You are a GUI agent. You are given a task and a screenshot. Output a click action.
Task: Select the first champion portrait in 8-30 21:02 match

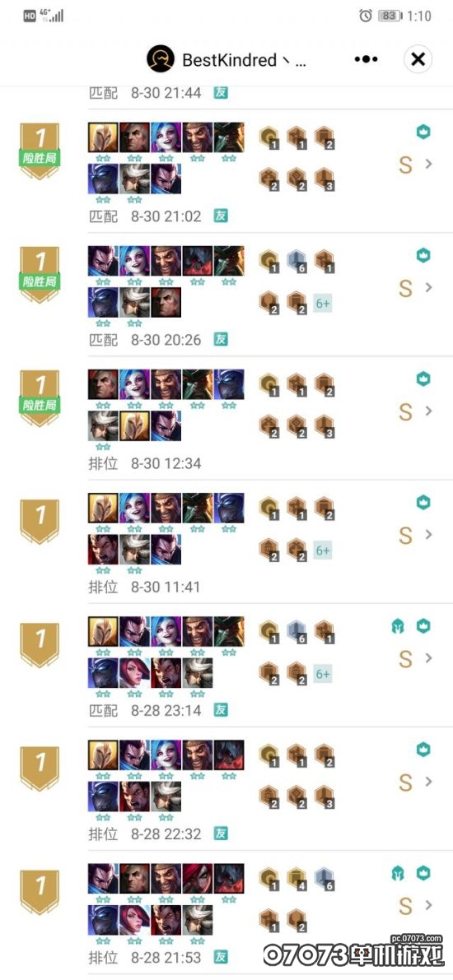(103, 137)
